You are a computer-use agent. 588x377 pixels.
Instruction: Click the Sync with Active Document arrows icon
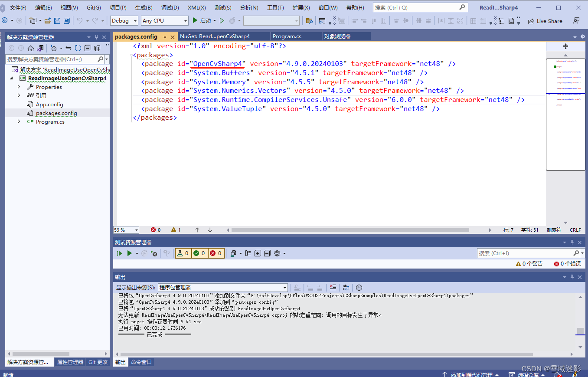[69, 48]
